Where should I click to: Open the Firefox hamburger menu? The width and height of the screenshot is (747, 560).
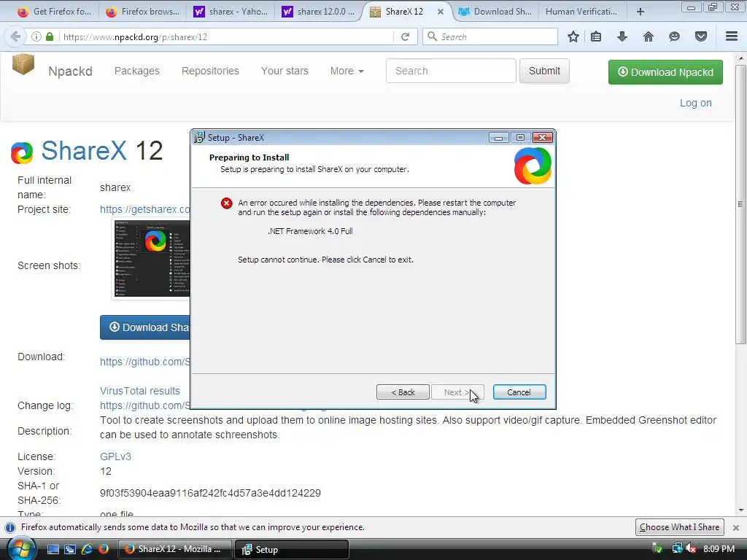point(732,36)
